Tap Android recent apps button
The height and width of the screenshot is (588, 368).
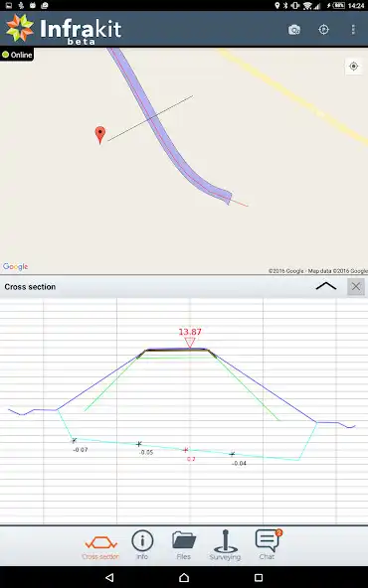pos(259,577)
